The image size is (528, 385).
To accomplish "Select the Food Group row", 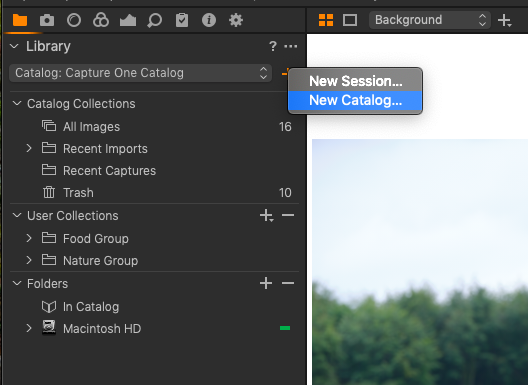I will pyautogui.click(x=154, y=238).
